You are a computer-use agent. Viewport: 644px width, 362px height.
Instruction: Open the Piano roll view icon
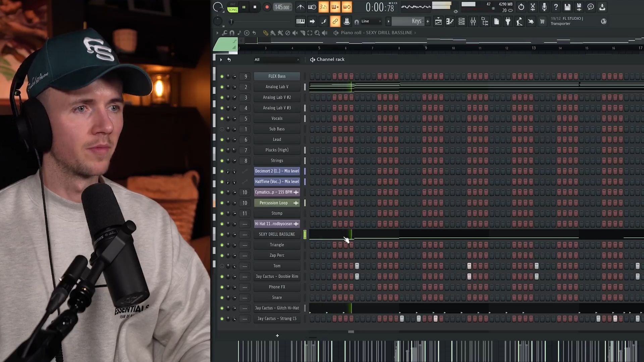(450, 21)
